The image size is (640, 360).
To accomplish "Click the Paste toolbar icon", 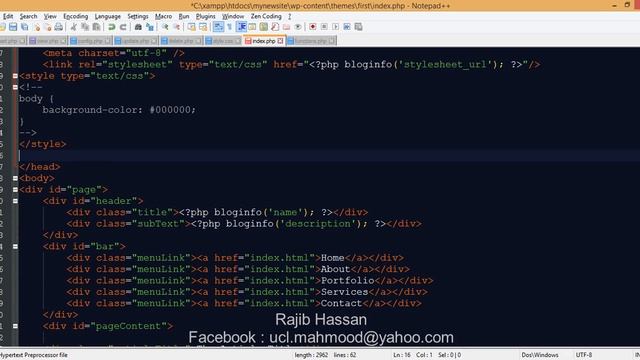I will click(x=96, y=27).
